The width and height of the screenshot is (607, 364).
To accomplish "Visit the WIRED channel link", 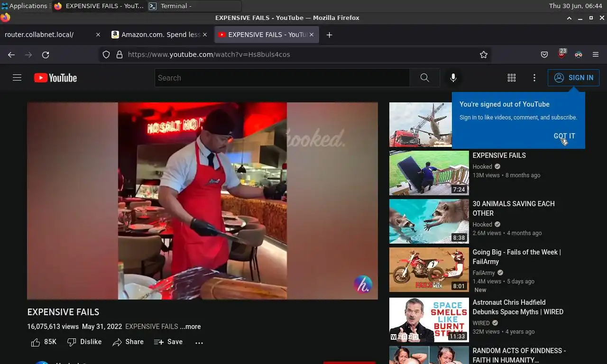I will click(481, 323).
